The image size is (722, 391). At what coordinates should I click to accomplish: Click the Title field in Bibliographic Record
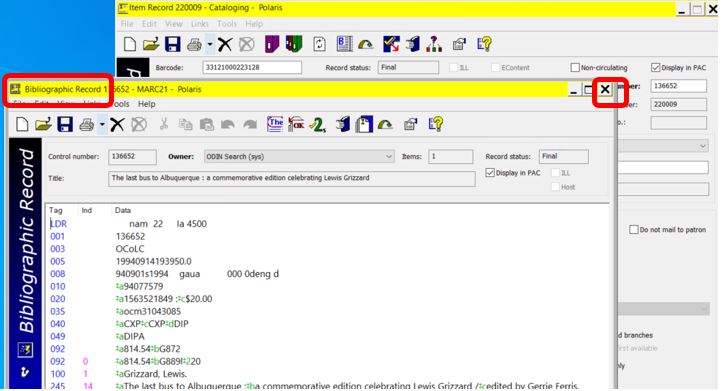tap(291, 178)
